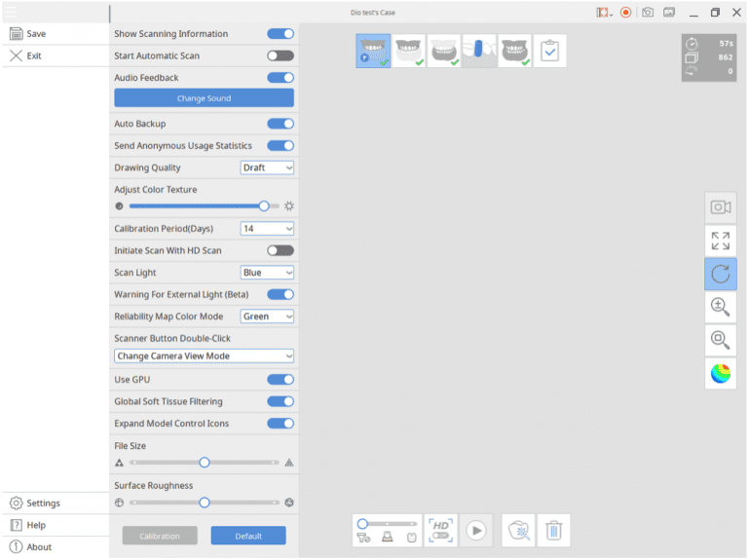The height and width of the screenshot is (560, 748).
Task: Click the rough surface sphere icon
Action: tap(289, 503)
